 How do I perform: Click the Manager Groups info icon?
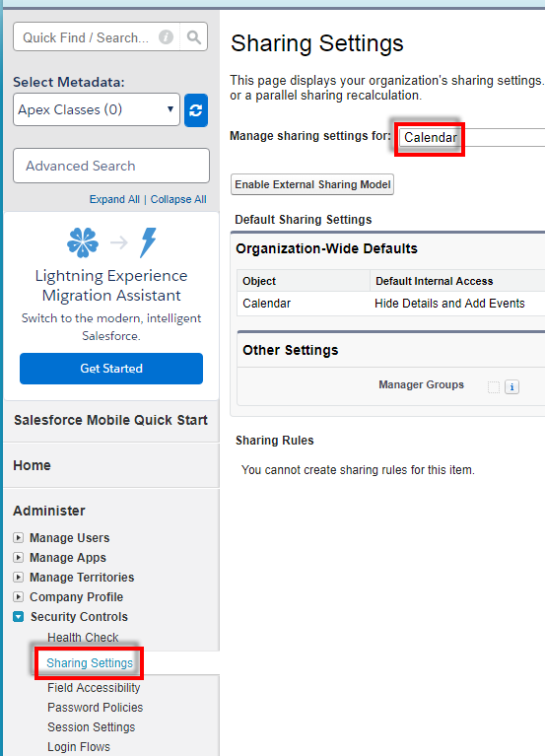pos(511,386)
